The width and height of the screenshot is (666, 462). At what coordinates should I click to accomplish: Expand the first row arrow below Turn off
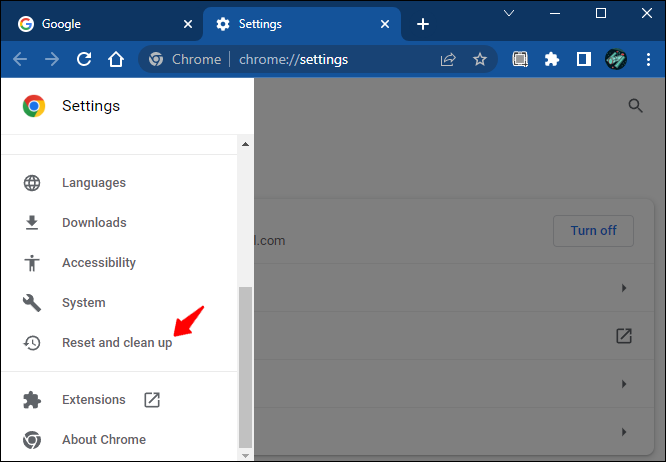[x=624, y=288]
